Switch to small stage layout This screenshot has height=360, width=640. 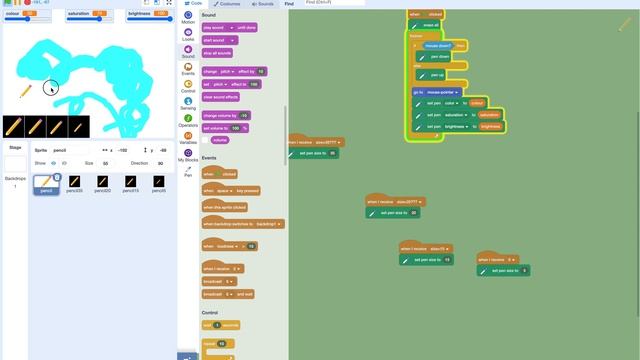[147, 2]
